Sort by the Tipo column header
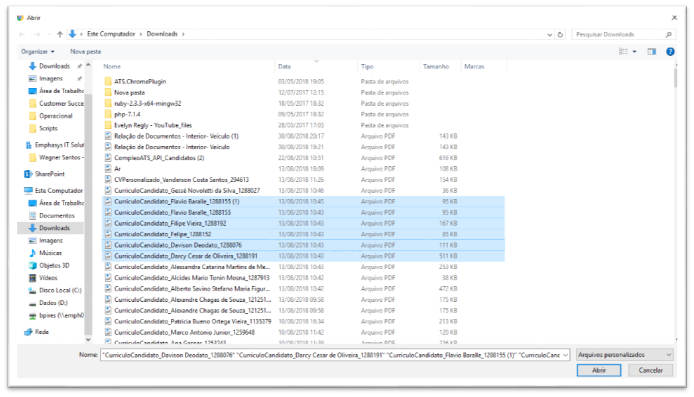The image size is (694, 397). pyautogui.click(x=367, y=66)
